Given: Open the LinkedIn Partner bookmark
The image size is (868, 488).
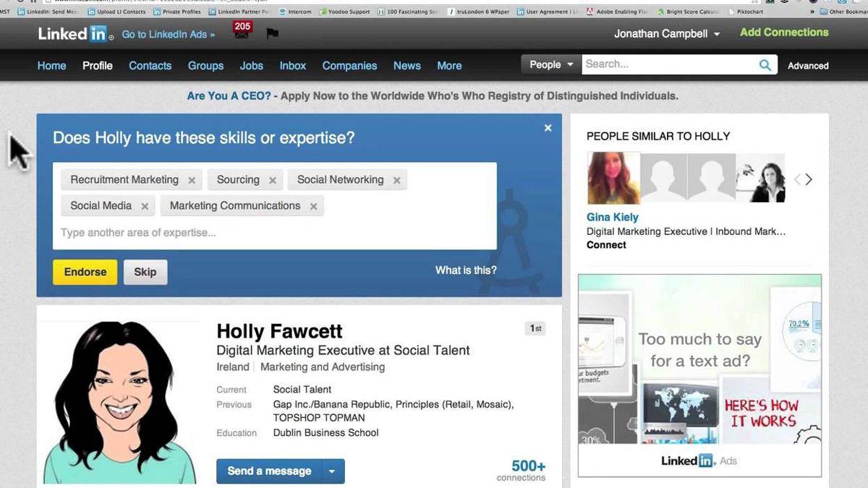Looking at the screenshot, I should (x=238, y=12).
